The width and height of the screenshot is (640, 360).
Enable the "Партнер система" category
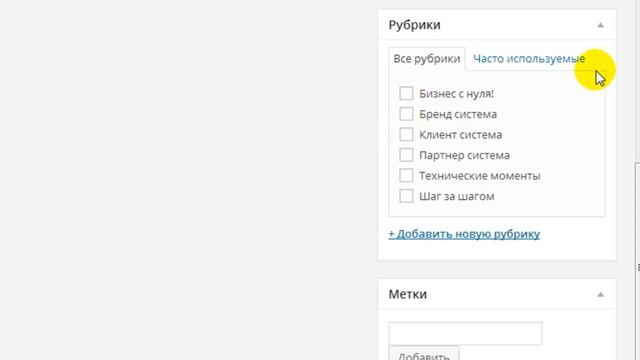(406, 155)
